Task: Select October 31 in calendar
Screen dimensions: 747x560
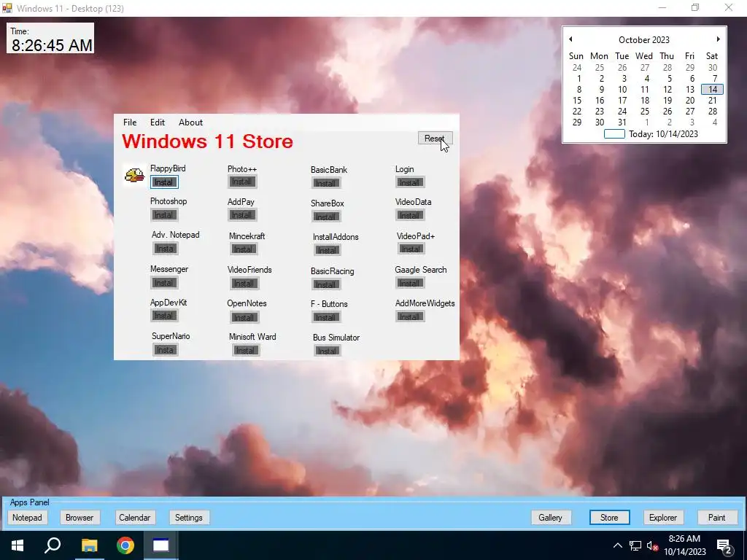Action: (622, 122)
